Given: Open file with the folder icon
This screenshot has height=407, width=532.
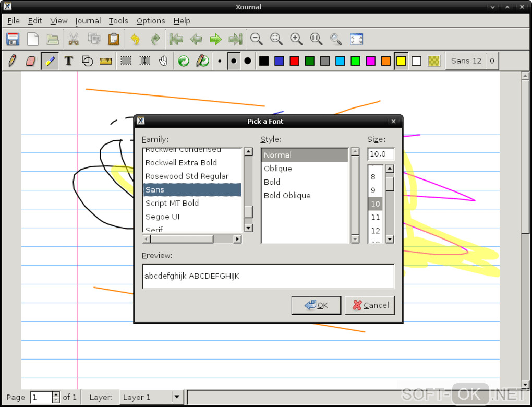Looking at the screenshot, I should (x=53, y=39).
